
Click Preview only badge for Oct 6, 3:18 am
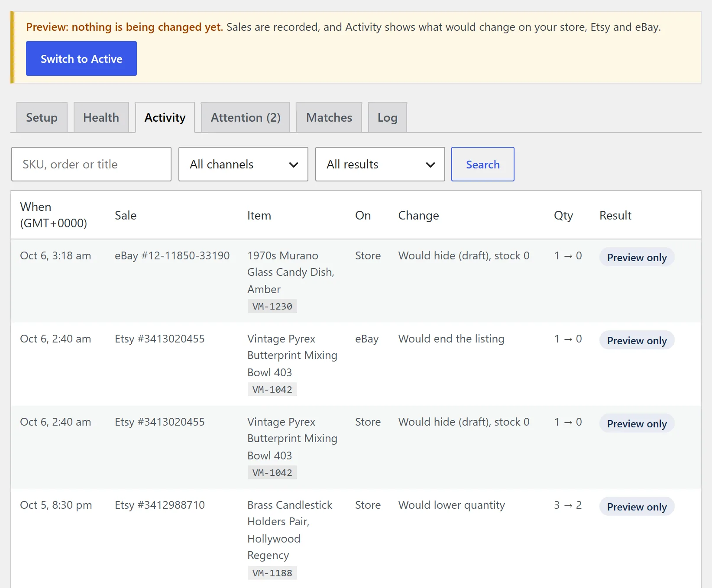[637, 257]
